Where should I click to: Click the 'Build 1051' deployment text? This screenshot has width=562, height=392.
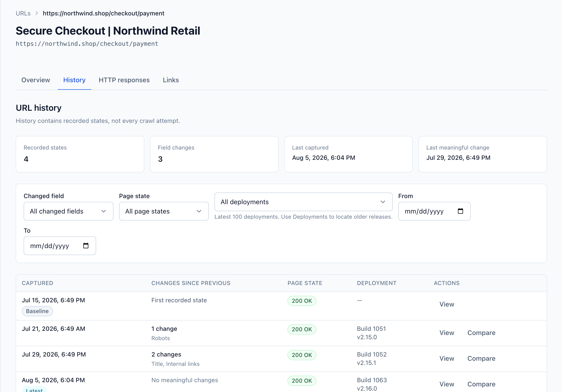(371, 328)
